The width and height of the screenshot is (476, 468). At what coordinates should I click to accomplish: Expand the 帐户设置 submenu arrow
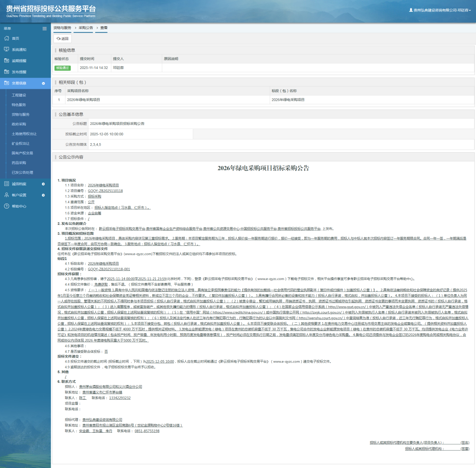pyautogui.click(x=43, y=195)
